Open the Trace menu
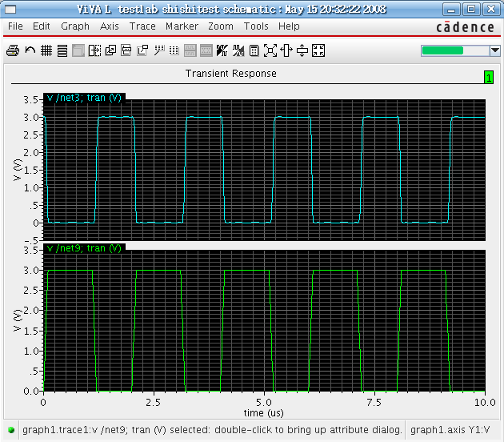The height and width of the screenshot is (442, 504). click(x=142, y=26)
